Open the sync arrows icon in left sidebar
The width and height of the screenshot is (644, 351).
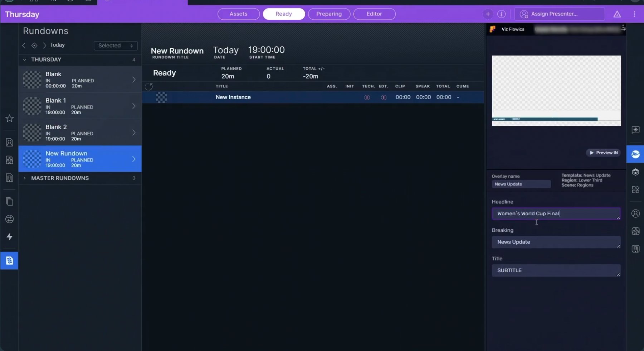(x=10, y=219)
